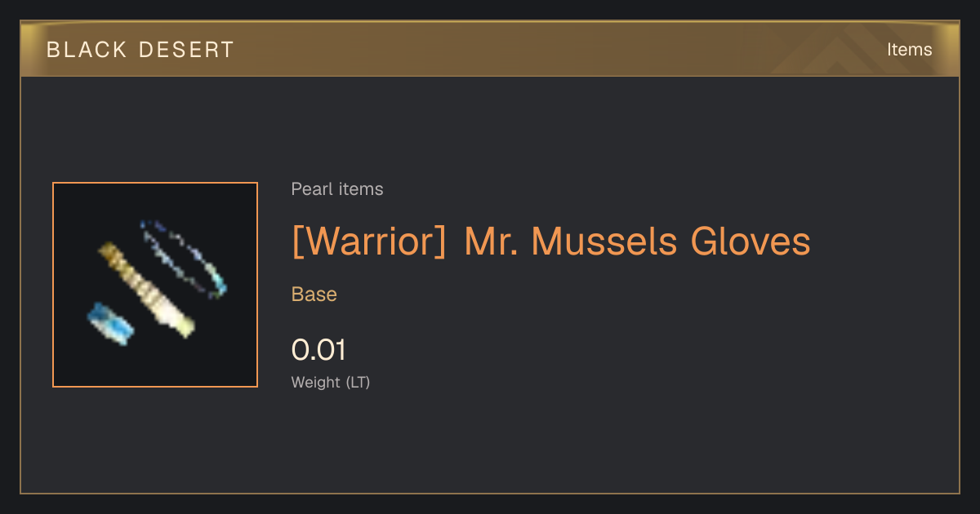Open the Pearl items category label
This screenshot has width=980, height=514.
(x=337, y=189)
